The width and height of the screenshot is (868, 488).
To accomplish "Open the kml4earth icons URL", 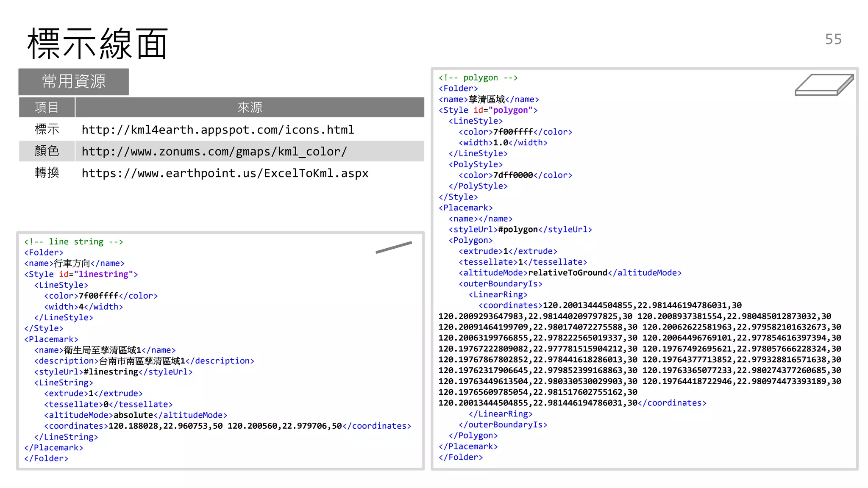I will click(218, 130).
